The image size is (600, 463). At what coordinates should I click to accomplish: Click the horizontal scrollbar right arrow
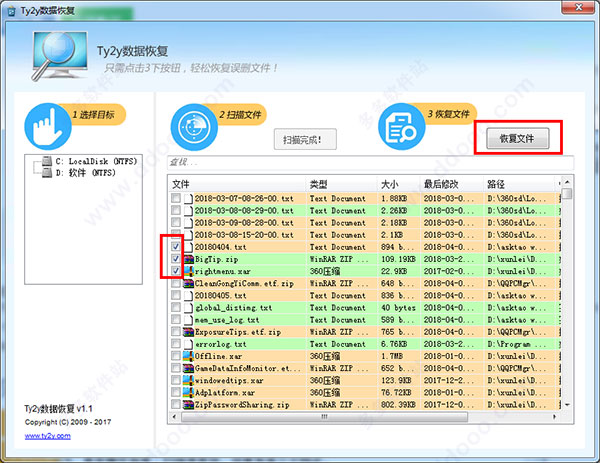(x=555, y=417)
